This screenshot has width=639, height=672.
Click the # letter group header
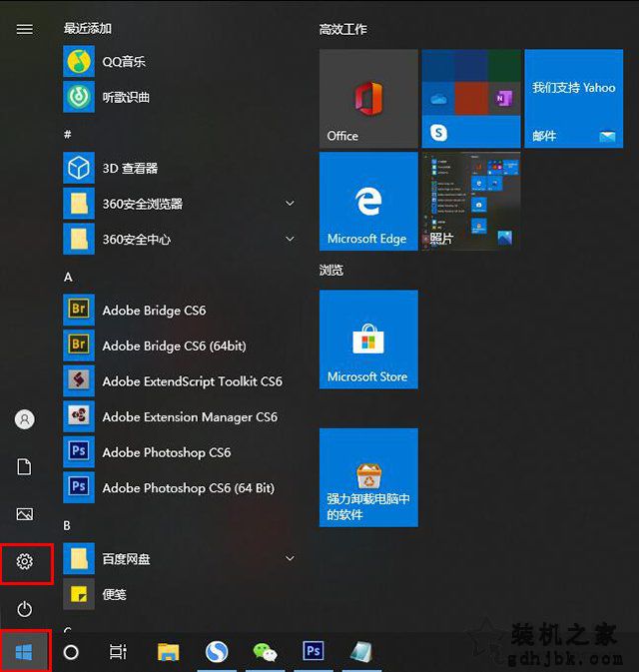(67, 135)
